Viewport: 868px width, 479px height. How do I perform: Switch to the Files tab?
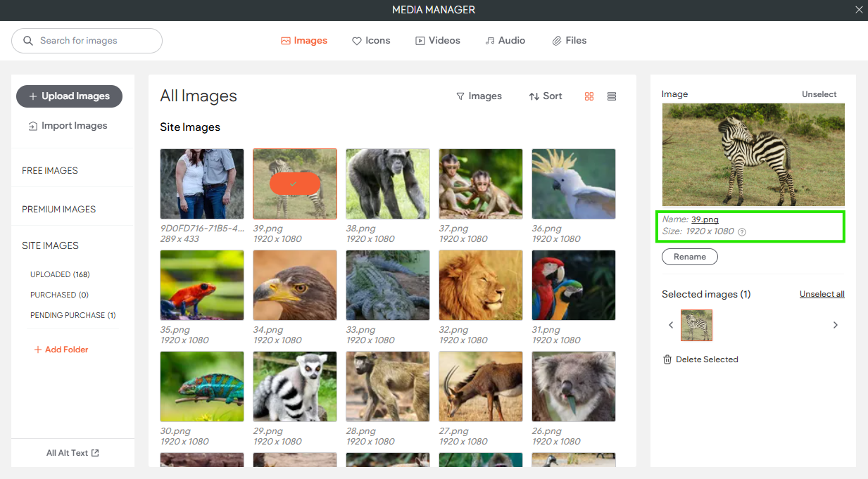point(570,41)
